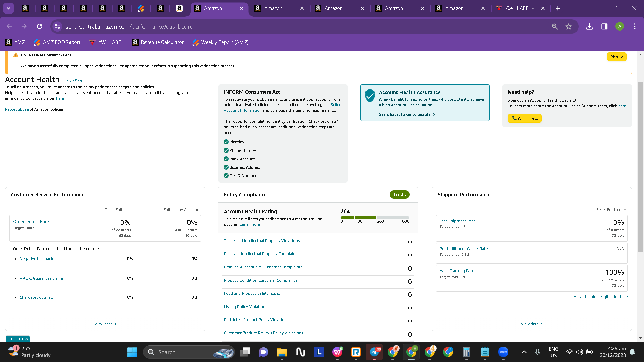
Task: Open the weather widget on the taskbar
Action: (30, 352)
